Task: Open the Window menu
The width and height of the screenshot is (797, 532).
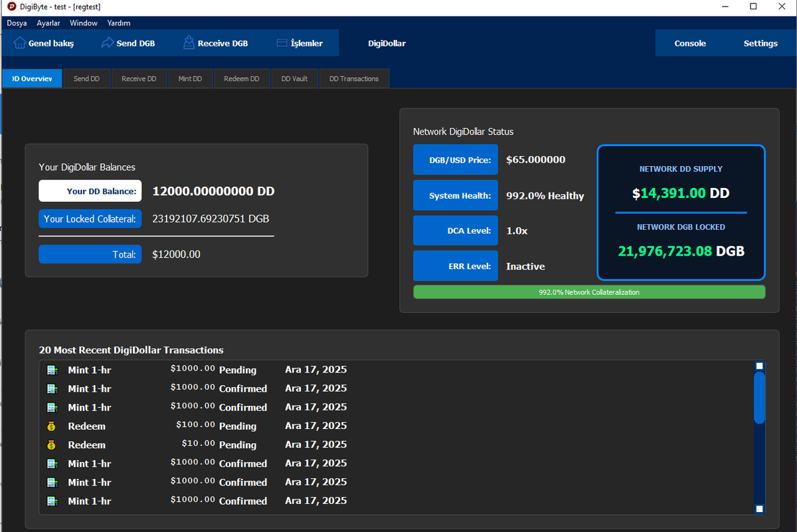Action: tap(84, 23)
